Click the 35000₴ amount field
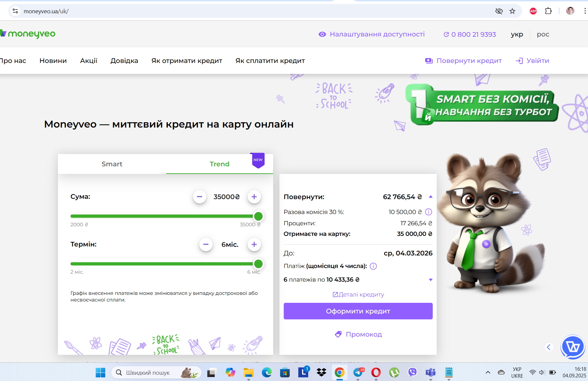Viewport: 588px width, 381px height. click(227, 197)
